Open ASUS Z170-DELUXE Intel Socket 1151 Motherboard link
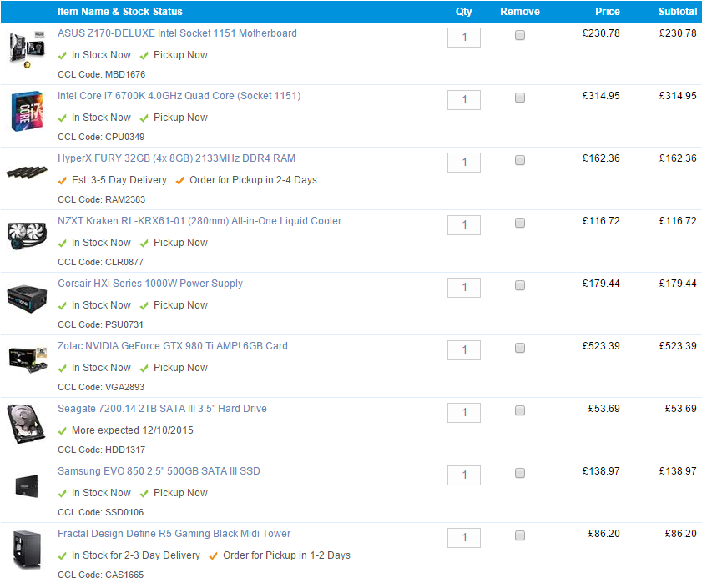Screen dimensions: 702x588 coord(177,33)
